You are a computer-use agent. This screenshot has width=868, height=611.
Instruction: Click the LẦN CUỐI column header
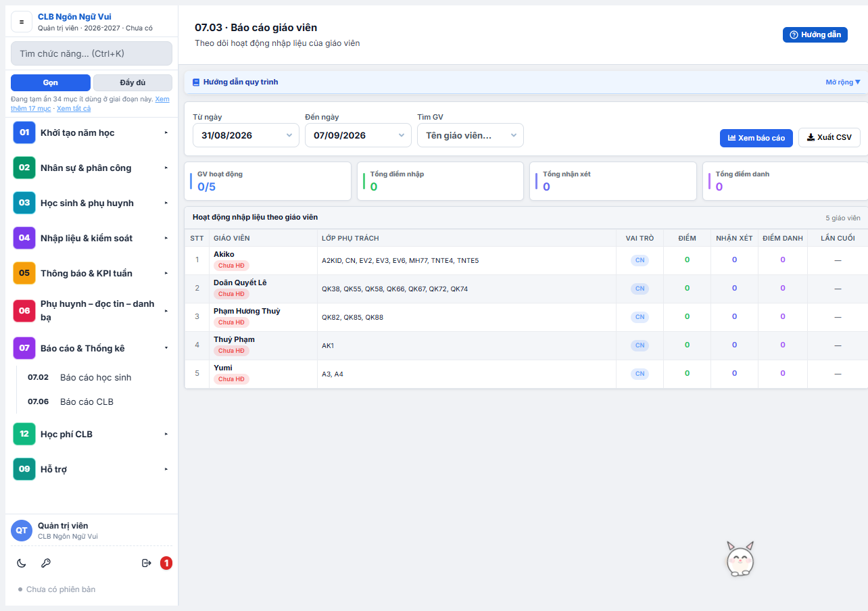pos(838,238)
